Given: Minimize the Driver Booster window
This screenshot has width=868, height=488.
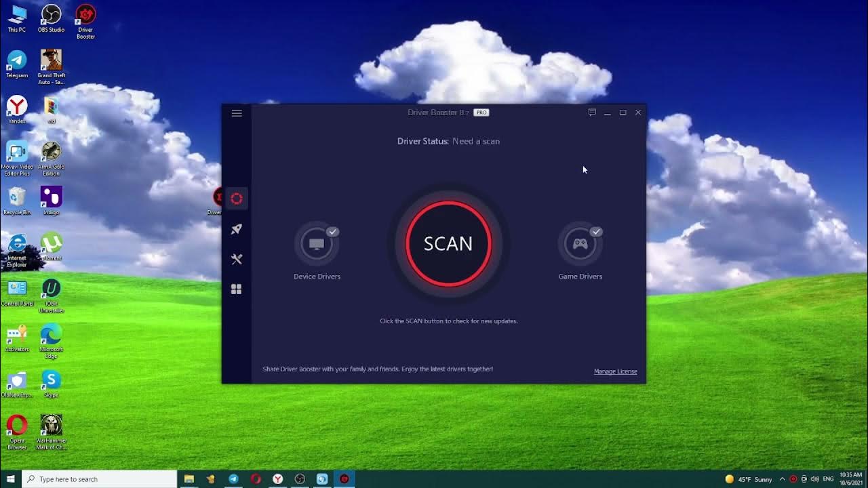Looking at the screenshot, I should 608,113.
